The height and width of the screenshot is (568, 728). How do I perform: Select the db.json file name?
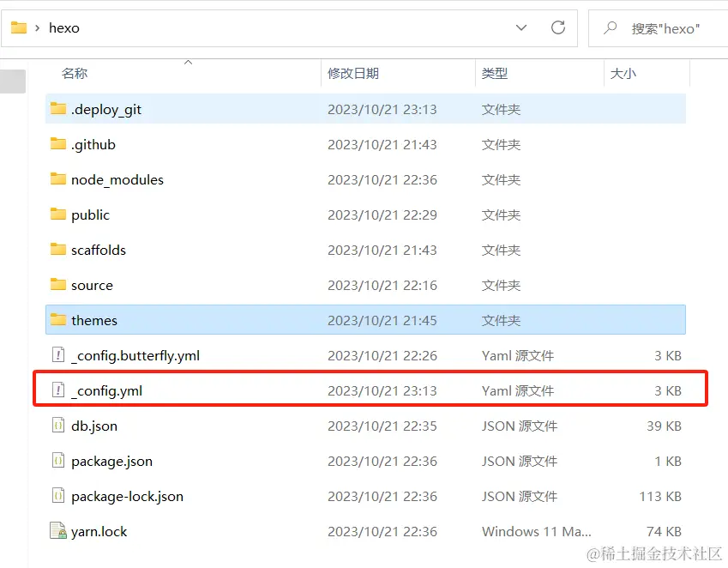click(94, 426)
